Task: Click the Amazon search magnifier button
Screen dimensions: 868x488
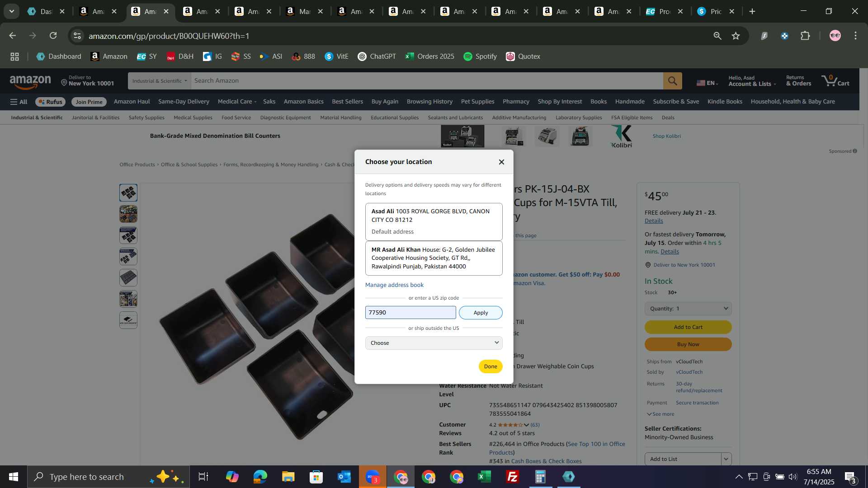Action: (672, 81)
